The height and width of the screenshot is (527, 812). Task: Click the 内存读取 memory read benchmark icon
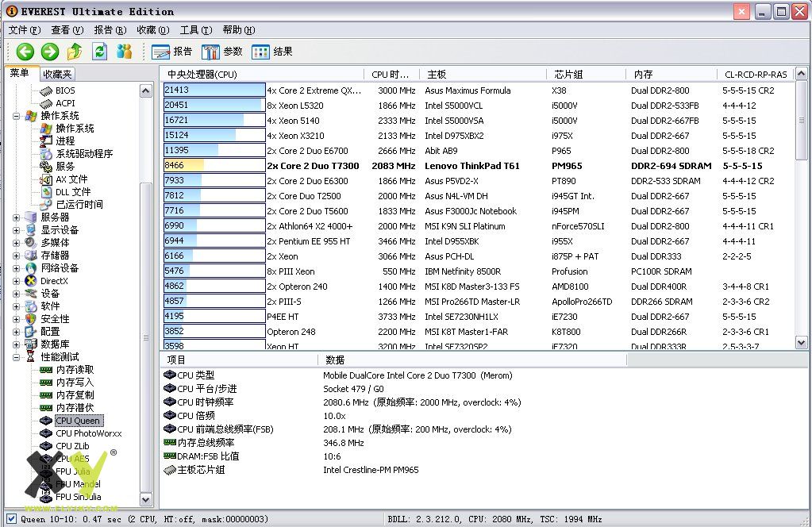(x=47, y=370)
